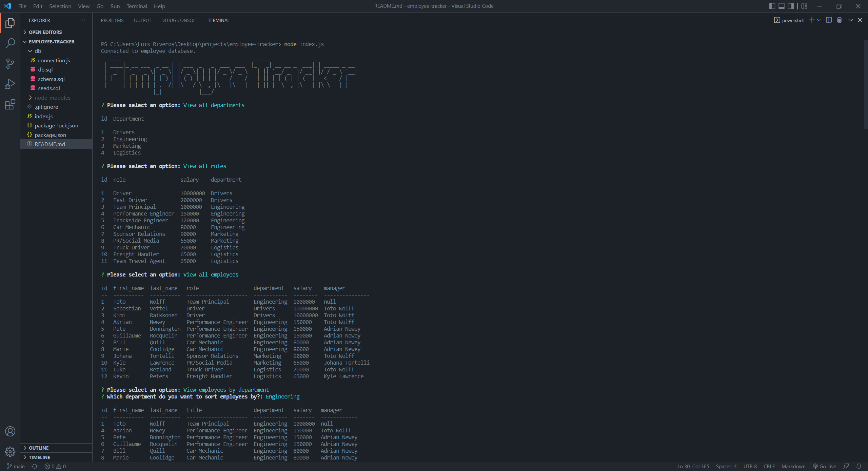Split the terminal using the split icon
Viewport: 868px width, 471px height.
tap(828, 20)
